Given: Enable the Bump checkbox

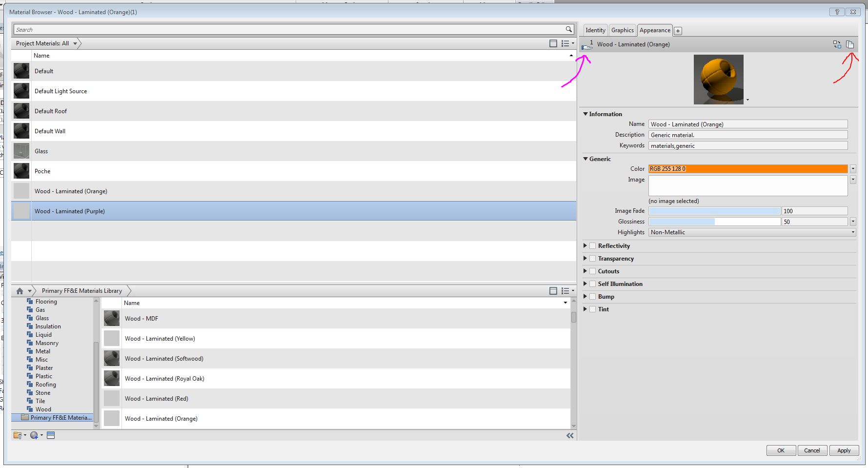Looking at the screenshot, I should tap(592, 297).
